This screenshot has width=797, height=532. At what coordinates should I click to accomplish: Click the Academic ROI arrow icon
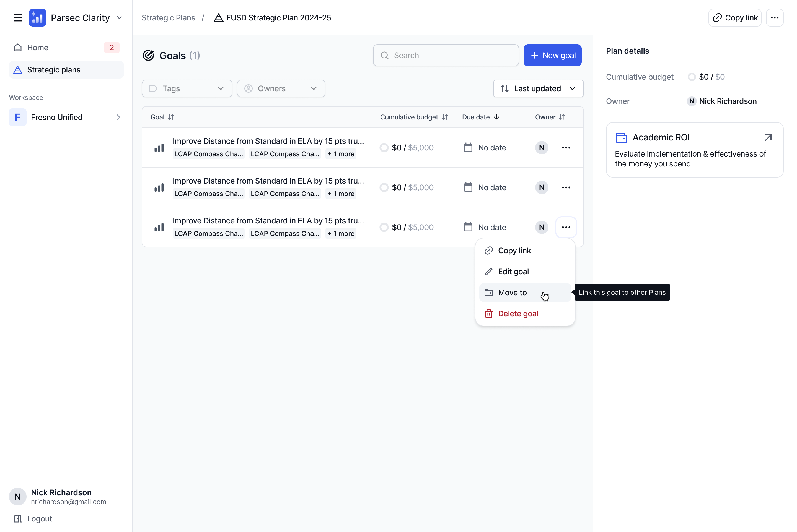pyautogui.click(x=768, y=137)
